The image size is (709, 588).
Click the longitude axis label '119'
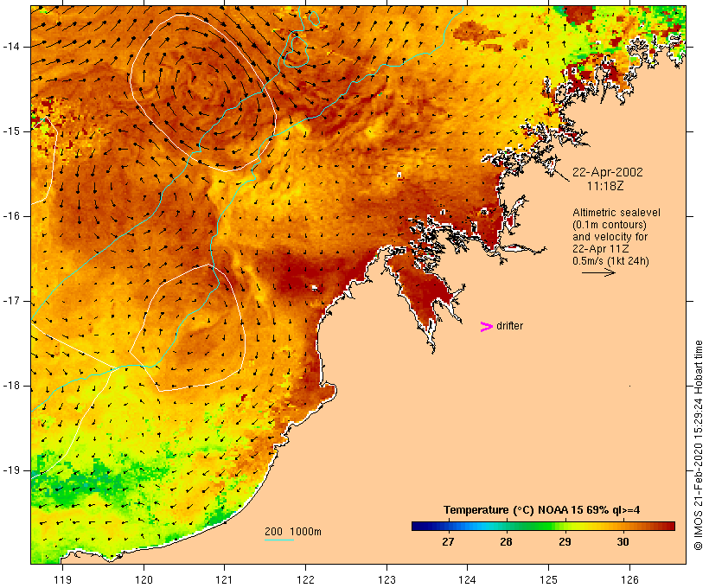[62, 579]
